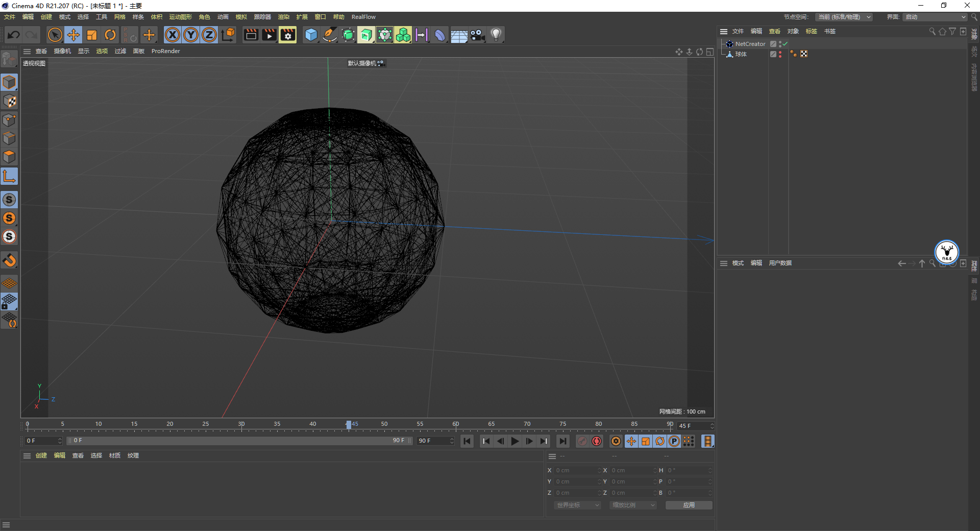Screen dimensions: 980x531
Task: Activate the Move tool in top toolbar
Action: coord(73,35)
